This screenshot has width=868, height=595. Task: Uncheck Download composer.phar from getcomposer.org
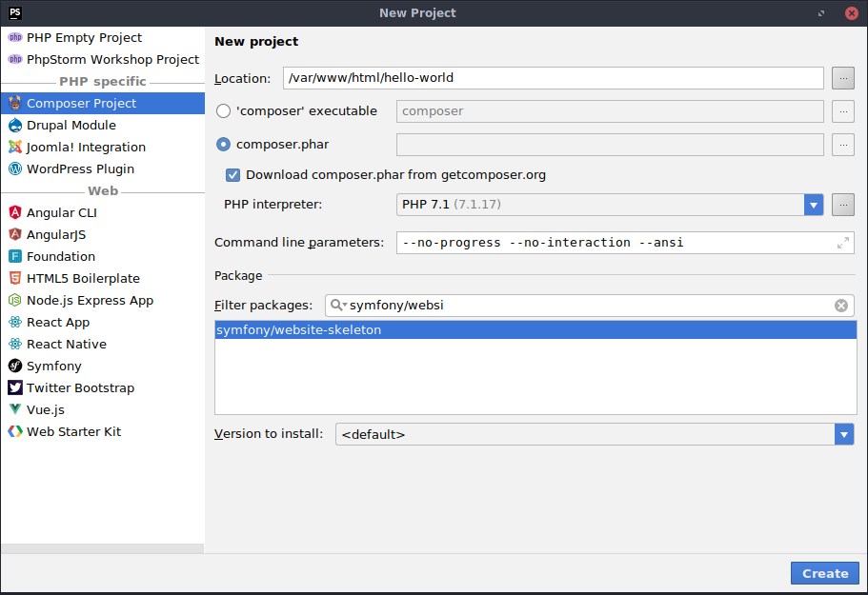232,175
